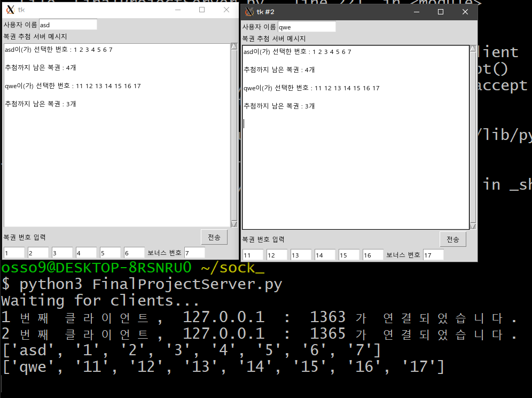Viewport: 532px width, 398px height.
Task: Click '보너스 번호' label in tk #2 window
Action: (x=403, y=255)
